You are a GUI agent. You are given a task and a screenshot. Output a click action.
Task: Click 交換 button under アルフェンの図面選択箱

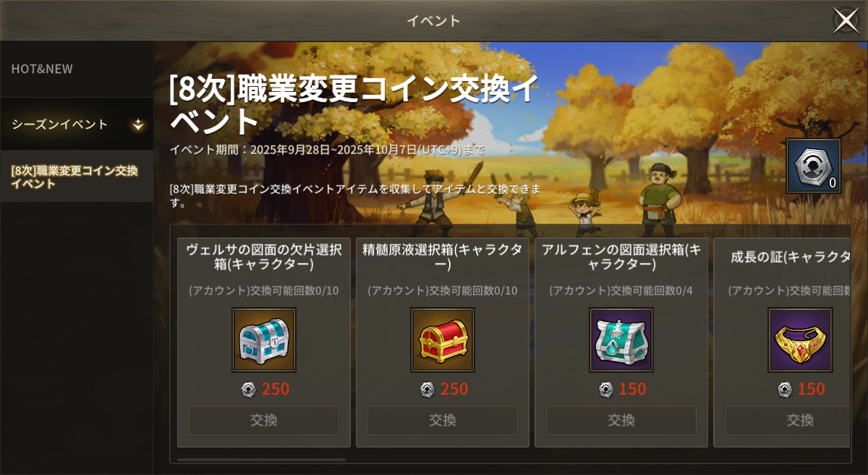[621, 421]
